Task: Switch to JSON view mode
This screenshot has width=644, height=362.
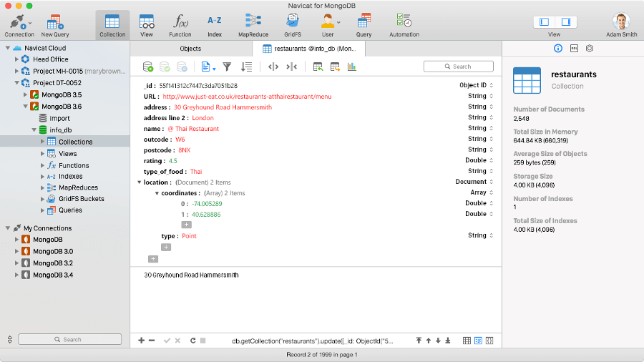Action: tap(489, 341)
